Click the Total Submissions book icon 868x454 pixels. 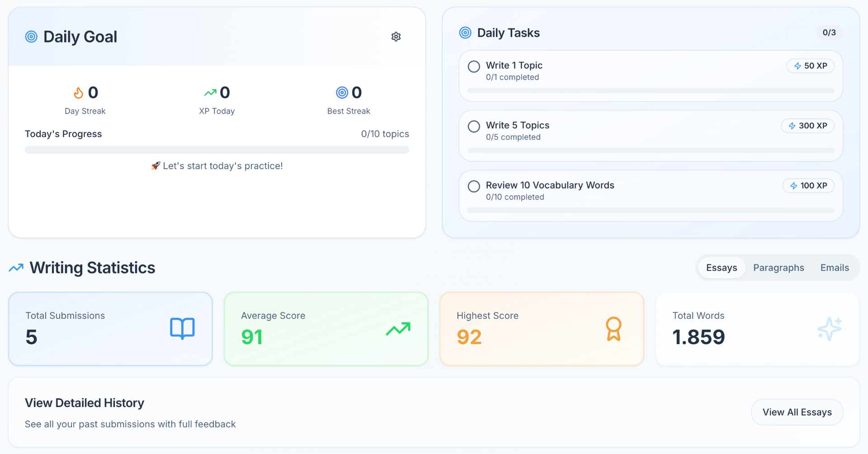tap(182, 328)
